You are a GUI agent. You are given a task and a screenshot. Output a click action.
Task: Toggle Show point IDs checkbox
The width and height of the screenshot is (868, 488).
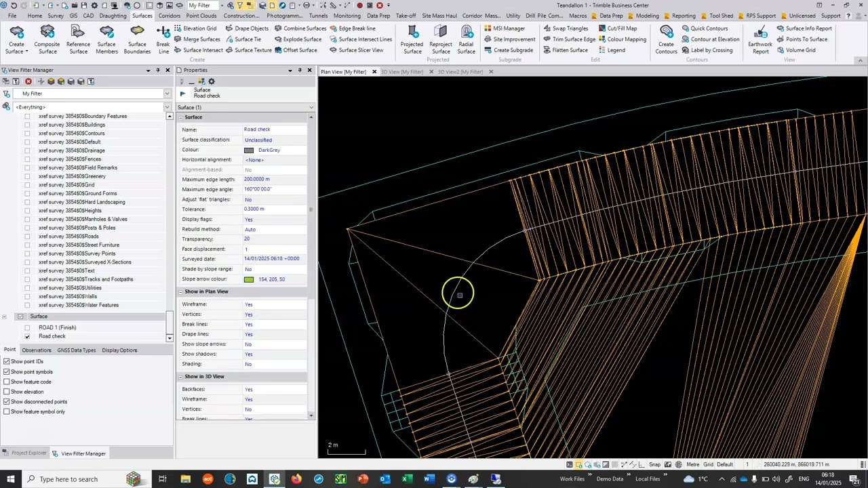point(7,362)
